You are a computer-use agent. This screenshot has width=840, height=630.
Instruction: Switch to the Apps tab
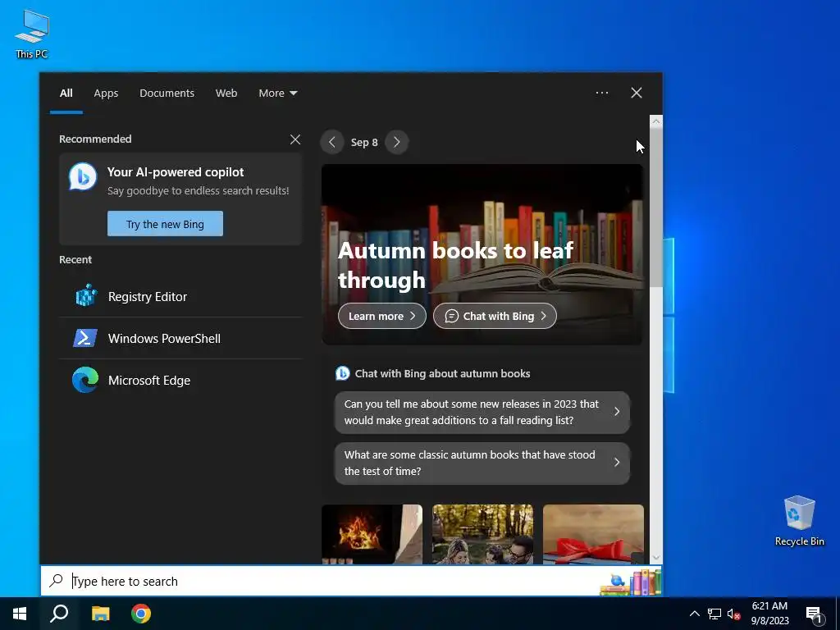coord(106,94)
